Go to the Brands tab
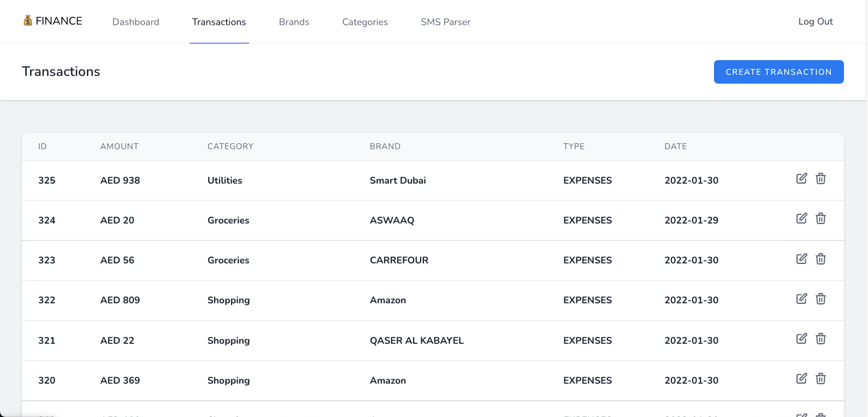 point(294,22)
